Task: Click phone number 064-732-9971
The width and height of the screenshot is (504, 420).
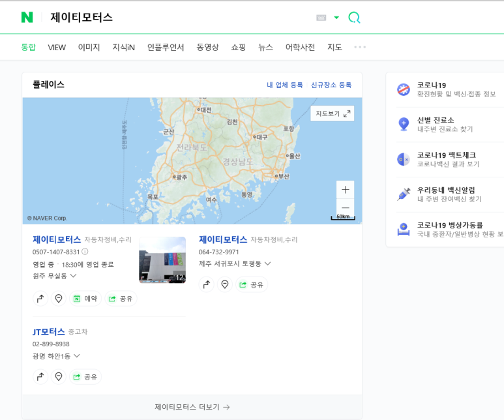Action: pyautogui.click(x=218, y=252)
